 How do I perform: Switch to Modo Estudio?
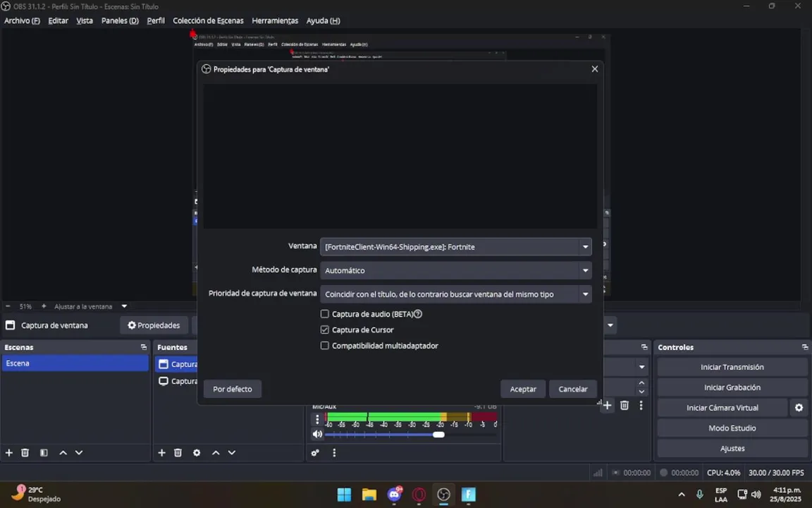click(732, 428)
